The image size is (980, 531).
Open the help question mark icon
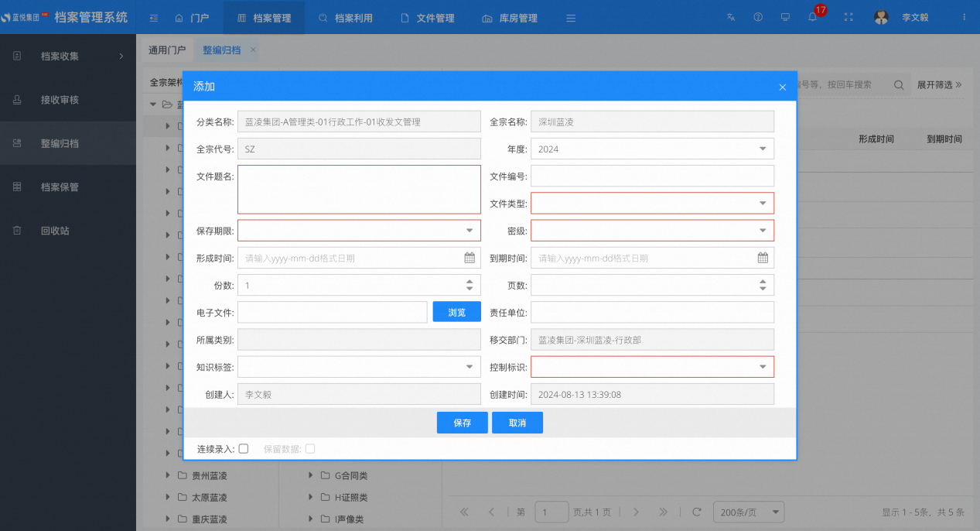(x=758, y=17)
